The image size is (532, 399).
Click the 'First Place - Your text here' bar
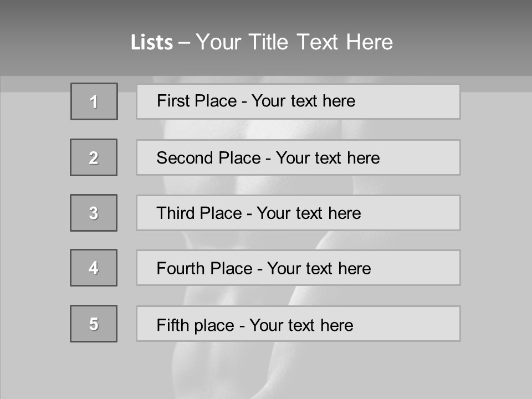coord(298,101)
